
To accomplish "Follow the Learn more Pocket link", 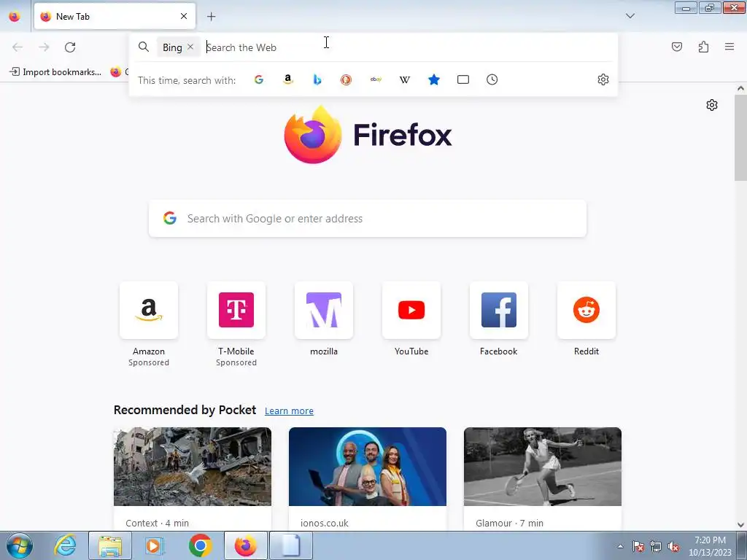I will pyautogui.click(x=289, y=411).
